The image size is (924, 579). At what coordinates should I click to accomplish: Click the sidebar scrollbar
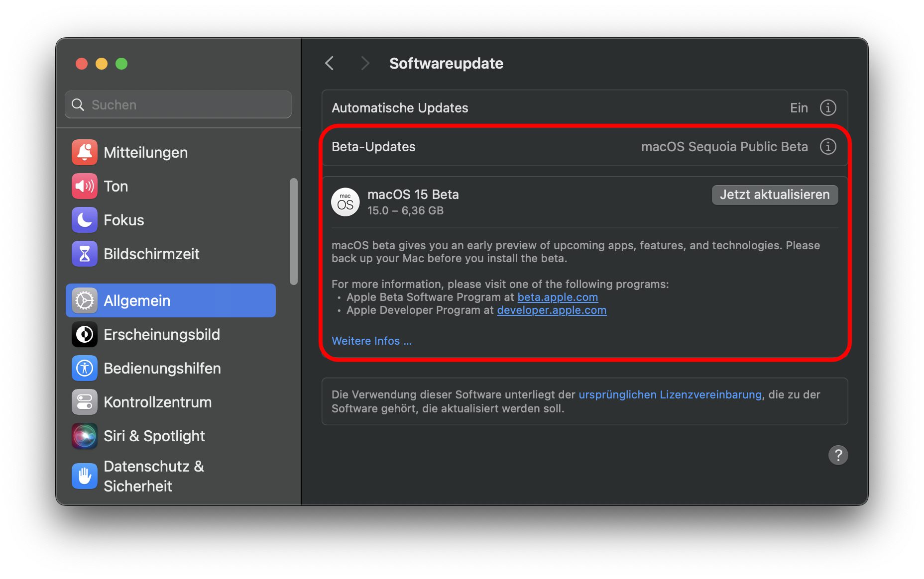pyautogui.click(x=294, y=231)
